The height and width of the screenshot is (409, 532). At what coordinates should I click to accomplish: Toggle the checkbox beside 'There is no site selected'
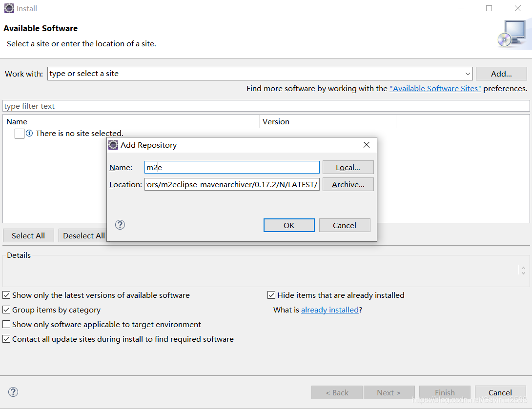[19, 133]
